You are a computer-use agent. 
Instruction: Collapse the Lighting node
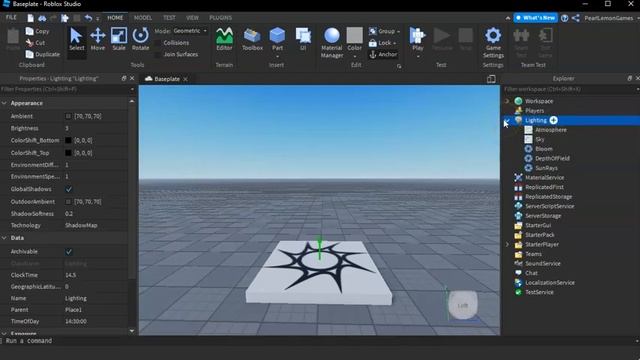pos(507,120)
